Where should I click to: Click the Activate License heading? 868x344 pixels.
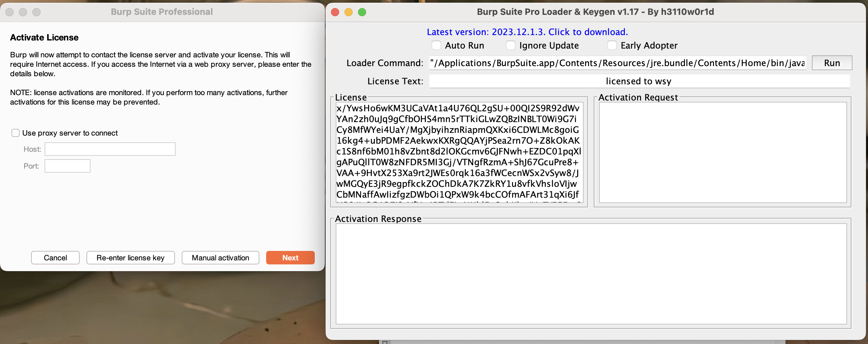pyautogui.click(x=44, y=37)
